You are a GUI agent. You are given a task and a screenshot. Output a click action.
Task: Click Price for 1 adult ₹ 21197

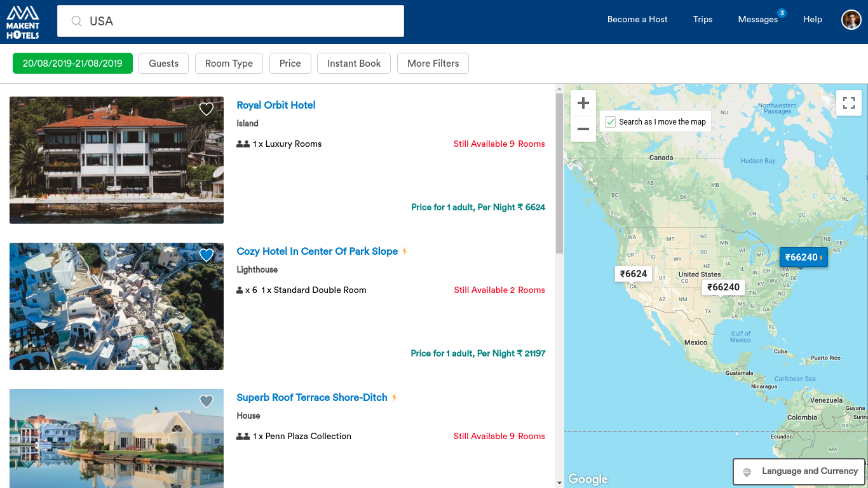click(x=478, y=353)
